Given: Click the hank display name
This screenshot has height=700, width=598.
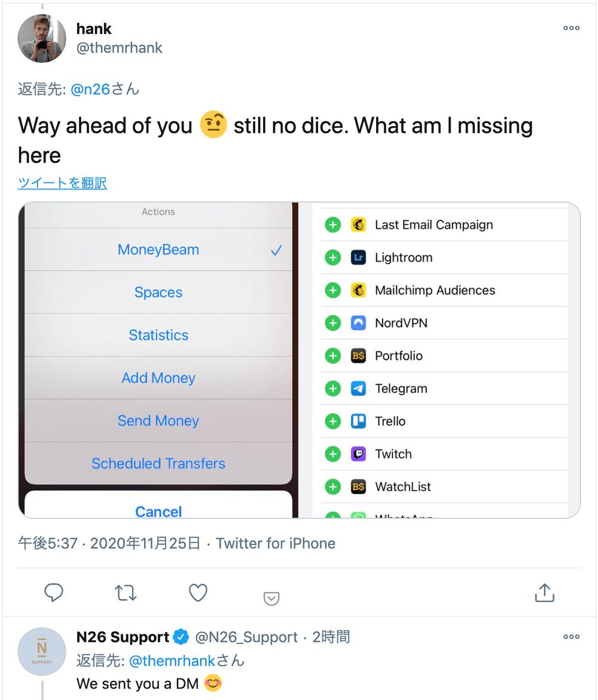Looking at the screenshot, I should click(94, 29).
